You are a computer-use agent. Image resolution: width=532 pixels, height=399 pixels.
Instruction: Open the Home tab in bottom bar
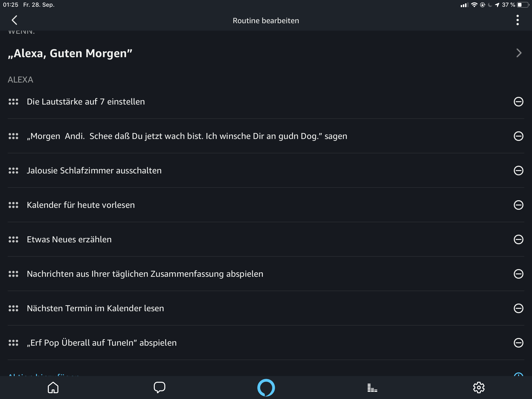(53, 388)
